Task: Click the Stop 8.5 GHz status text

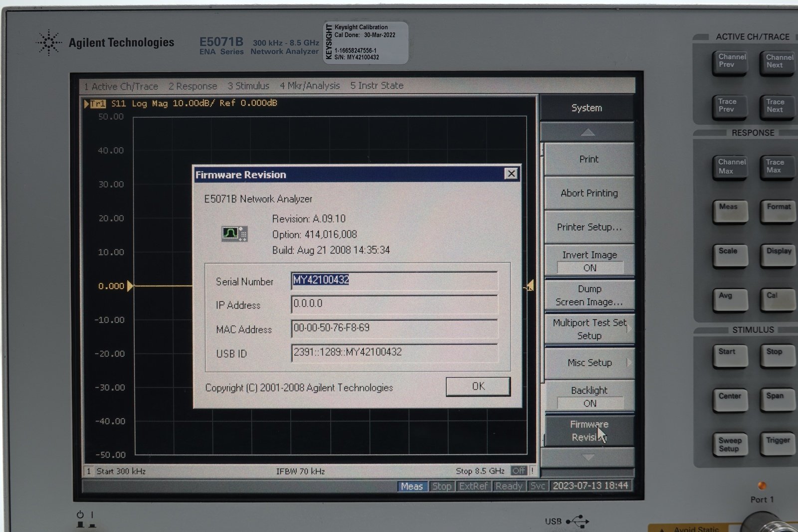Action: [x=480, y=471]
